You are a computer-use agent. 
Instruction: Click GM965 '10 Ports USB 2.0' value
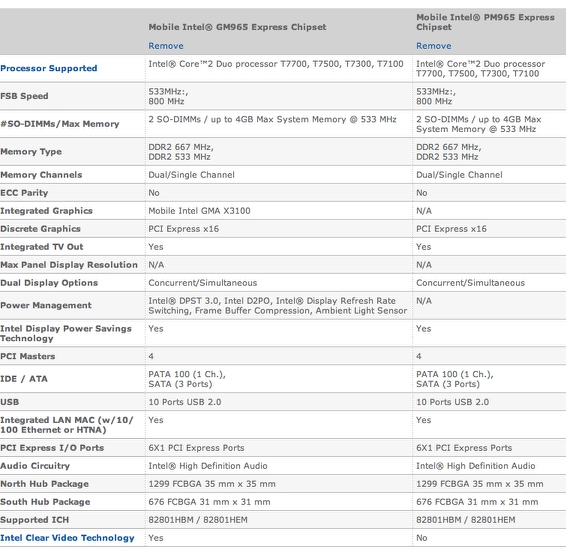coord(185,402)
